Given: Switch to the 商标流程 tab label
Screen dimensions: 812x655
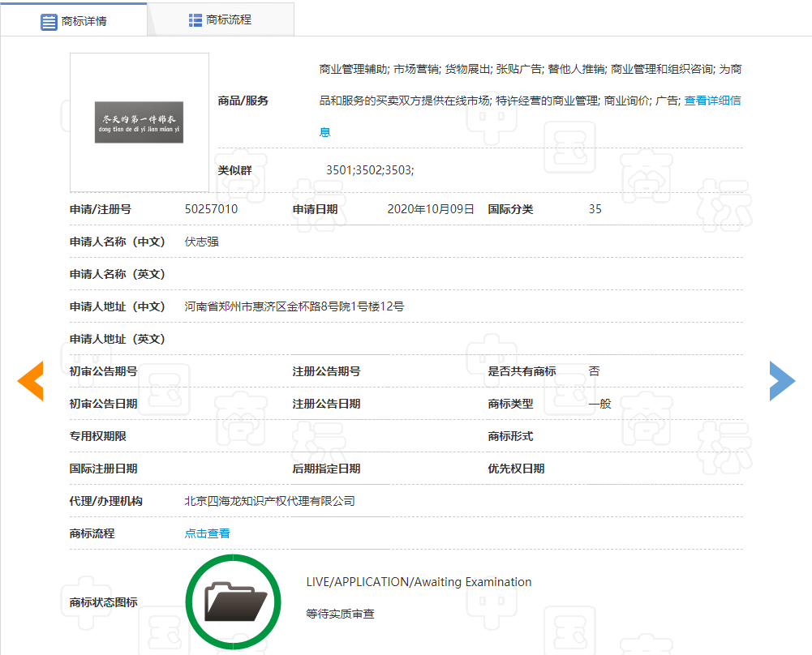Looking at the screenshot, I should 229,20.
